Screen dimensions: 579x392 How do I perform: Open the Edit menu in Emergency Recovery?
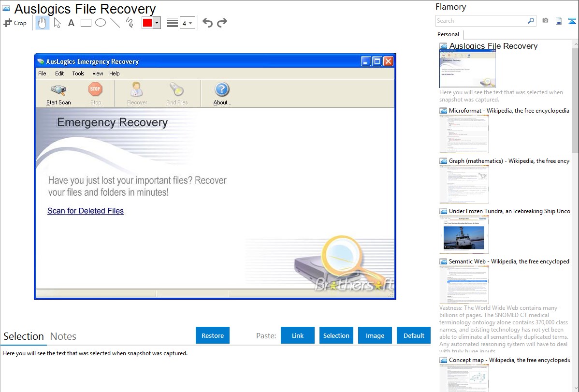59,73
